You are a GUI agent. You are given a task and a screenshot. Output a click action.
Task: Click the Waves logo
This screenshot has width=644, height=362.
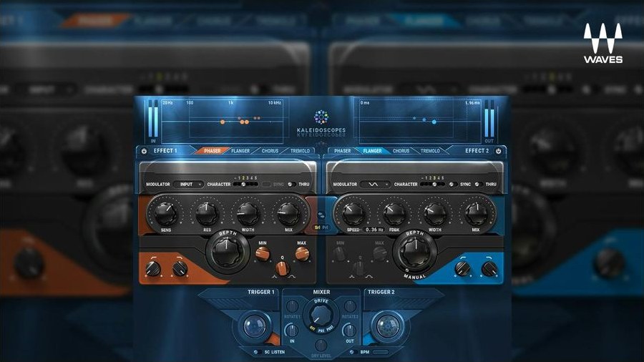(x=603, y=43)
